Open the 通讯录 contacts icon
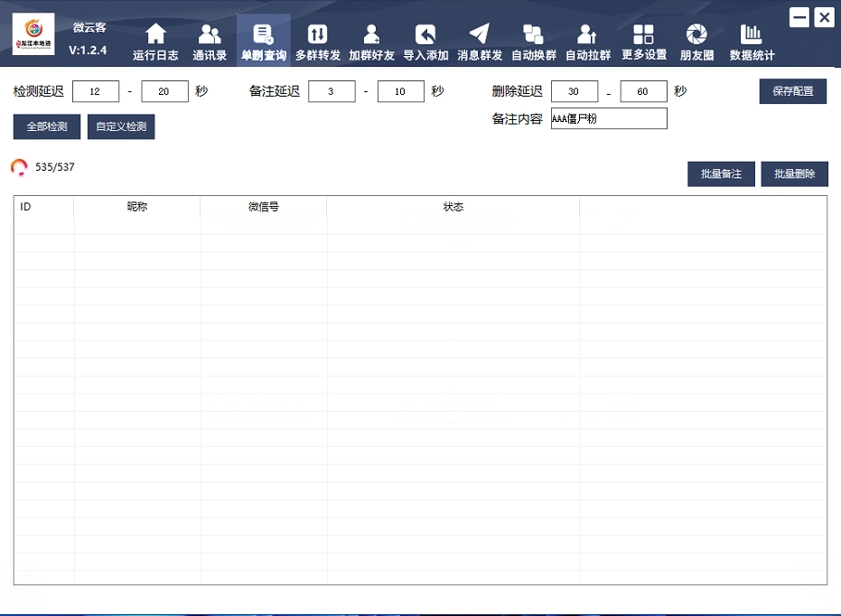This screenshot has width=841, height=616. (210, 34)
